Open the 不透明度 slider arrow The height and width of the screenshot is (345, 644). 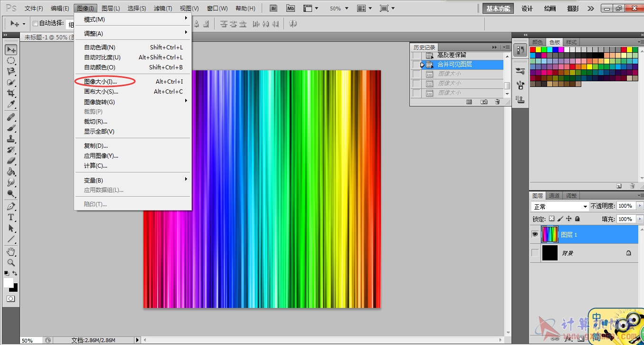[x=640, y=206]
